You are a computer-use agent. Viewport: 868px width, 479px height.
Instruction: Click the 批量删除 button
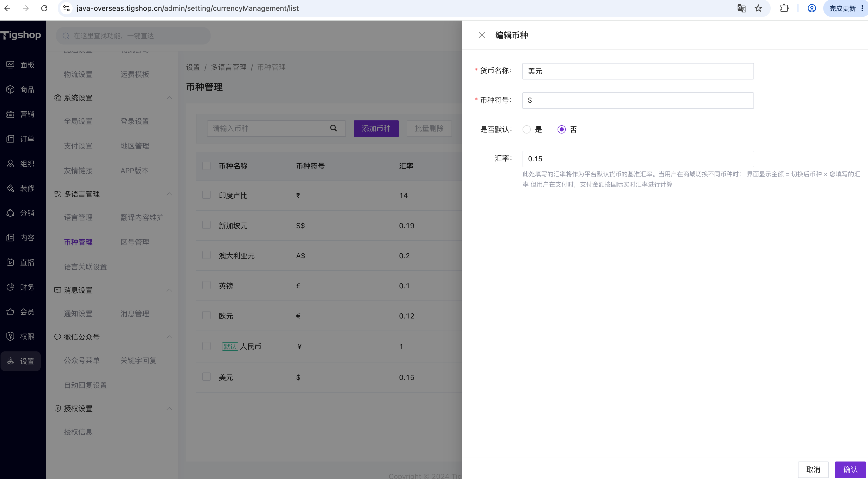click(x=429, y=128)
